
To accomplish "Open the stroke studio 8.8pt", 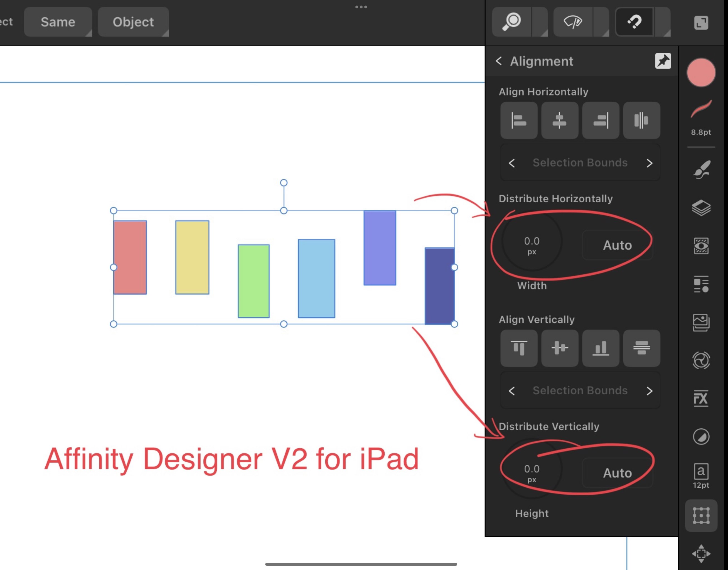I will coord(701,117).
